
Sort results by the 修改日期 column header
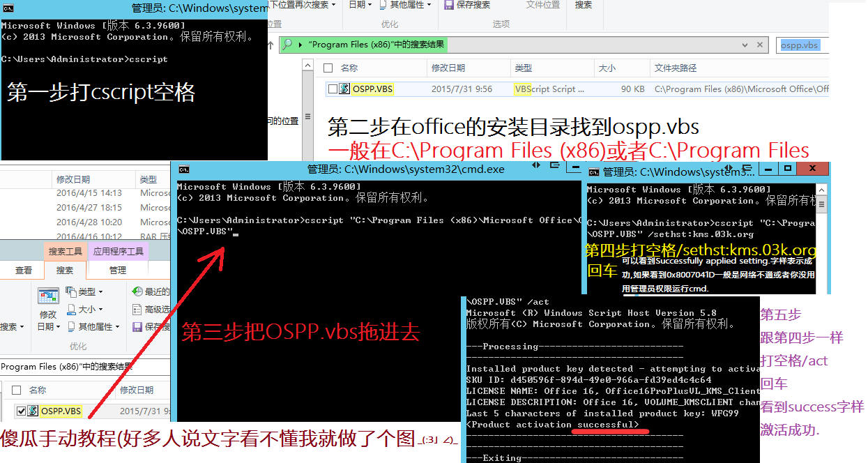pos(448,68)
